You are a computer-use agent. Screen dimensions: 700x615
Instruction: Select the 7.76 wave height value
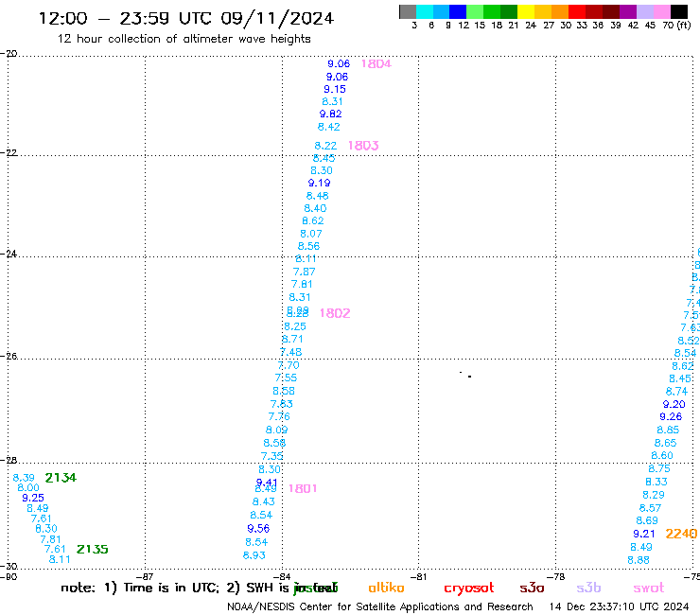pos(279,416)
